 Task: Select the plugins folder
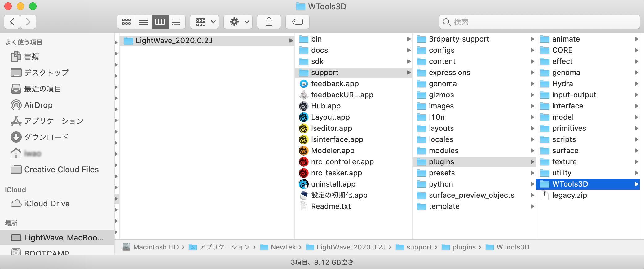pyautogui.click(x=474, y=162)
